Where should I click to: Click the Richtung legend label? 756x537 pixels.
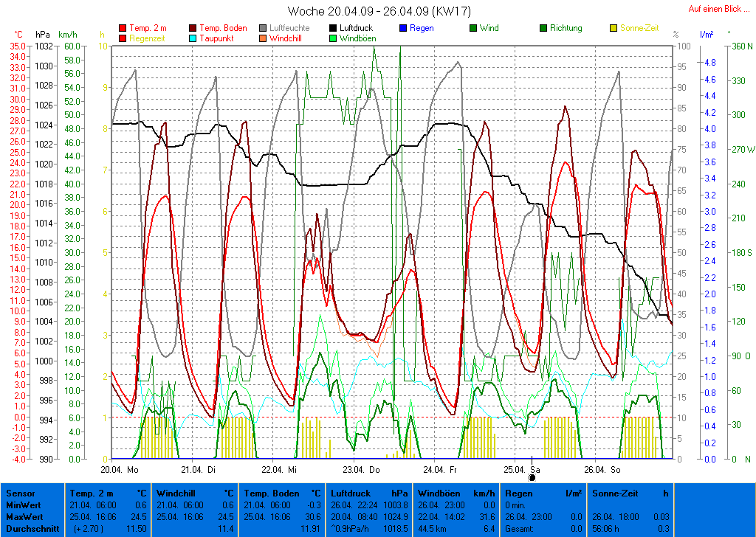(x=566, y=28)
